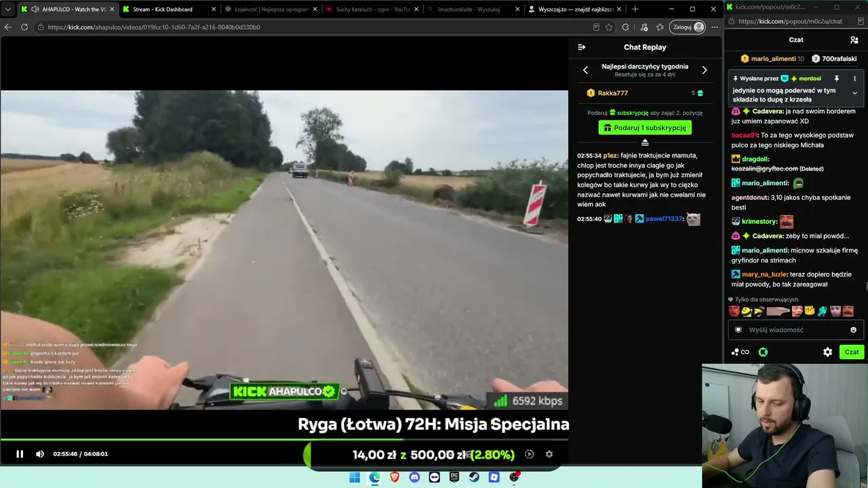Open browser extensions icon
Screen dimensions: 868x488
(x=625, y=27)
